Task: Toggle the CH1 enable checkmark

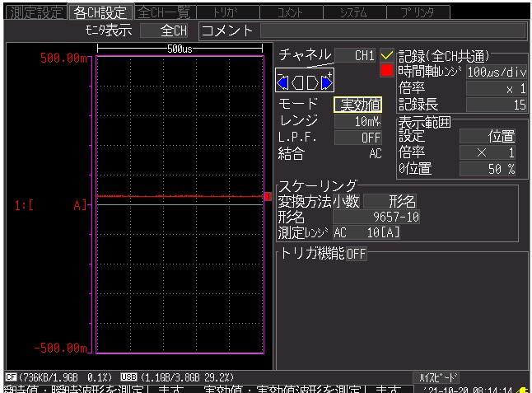Action: (x=387, y=54)
